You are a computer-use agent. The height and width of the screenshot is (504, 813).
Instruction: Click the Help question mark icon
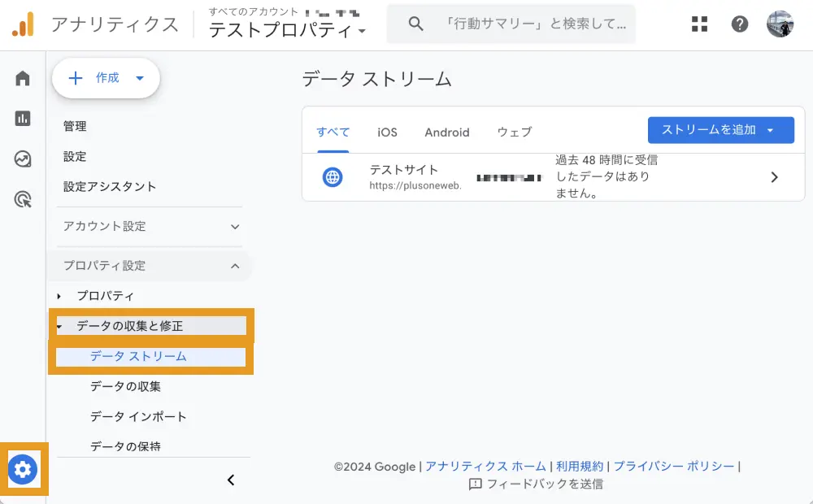click(740, 24)
